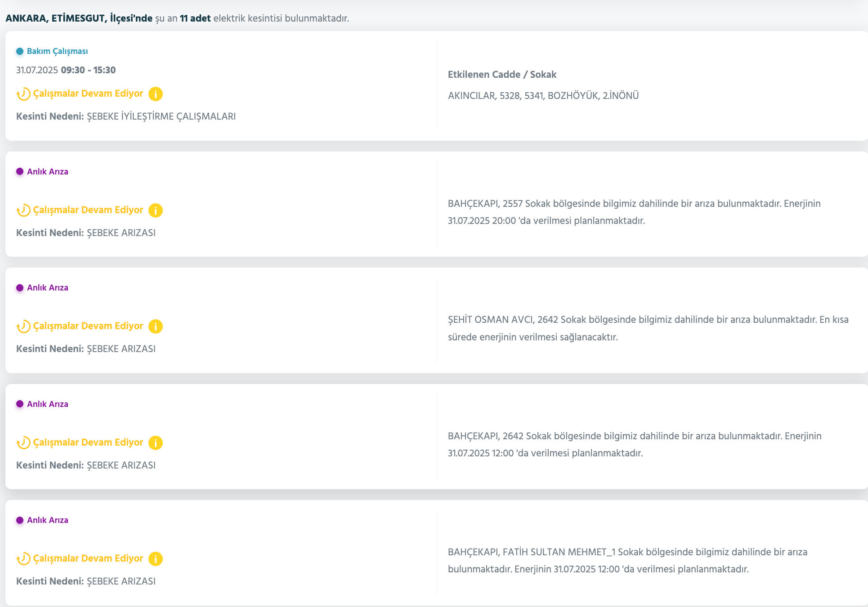This screenshot has width=868, height=607.
Task: Click clock status icon in BAHÇEKAPI 2642 card
Action: [23, 443]
